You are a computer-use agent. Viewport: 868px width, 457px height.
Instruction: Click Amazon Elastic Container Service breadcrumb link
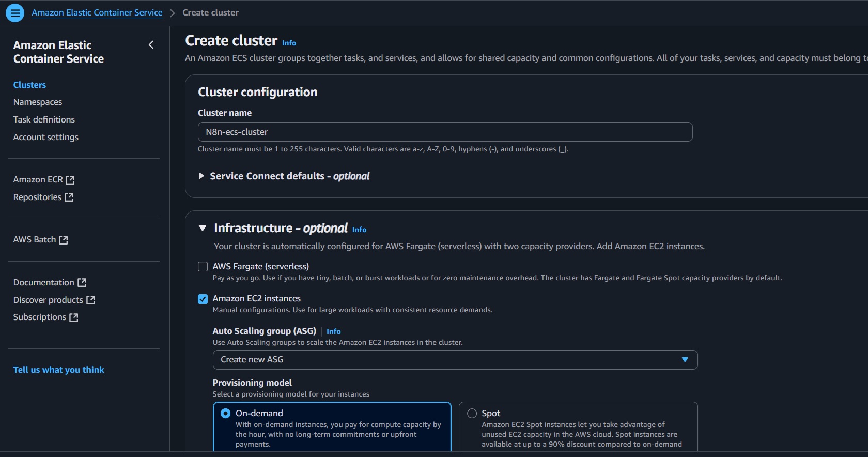coord(97,13)
